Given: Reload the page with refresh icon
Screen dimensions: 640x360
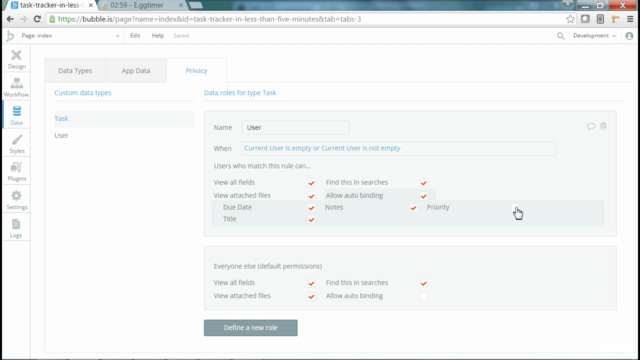Looking at the screenshot, I should coord(37,19).
